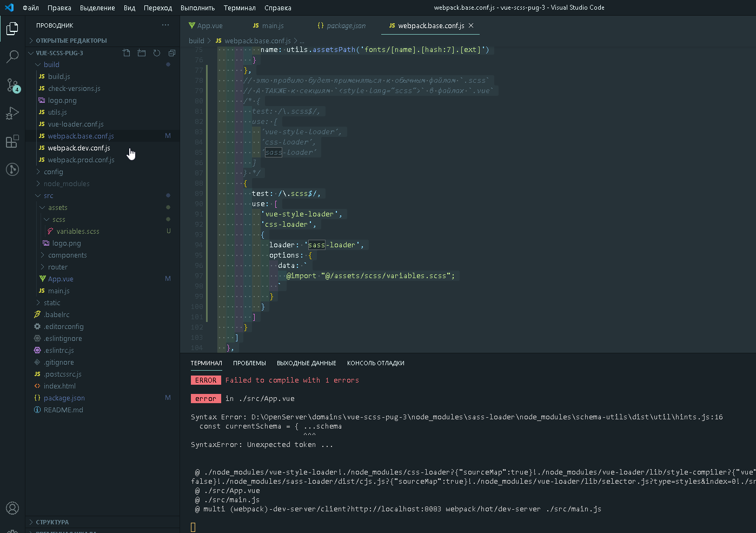
Task: Open the Правка menu
Action: (x=59, y=8)
